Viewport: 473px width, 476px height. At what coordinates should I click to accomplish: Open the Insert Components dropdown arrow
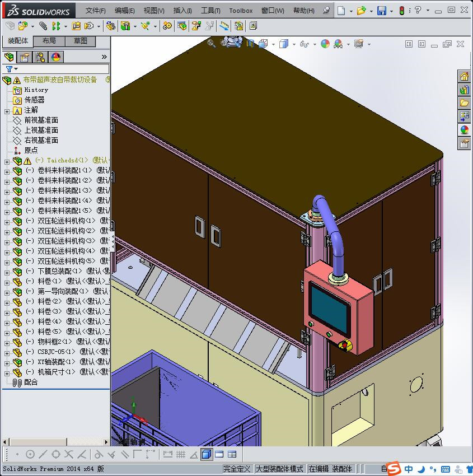click(x=32, y=26)
